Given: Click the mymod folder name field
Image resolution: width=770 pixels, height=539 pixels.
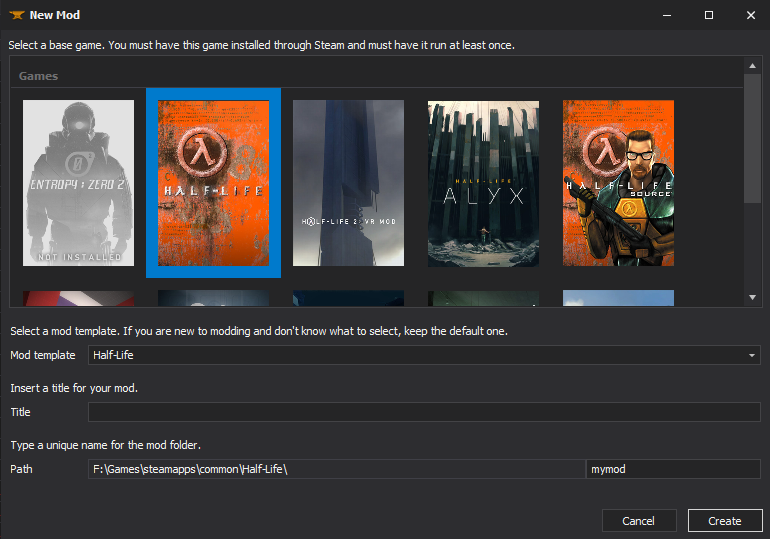Looking at the screenshot, I should [673, 469].
